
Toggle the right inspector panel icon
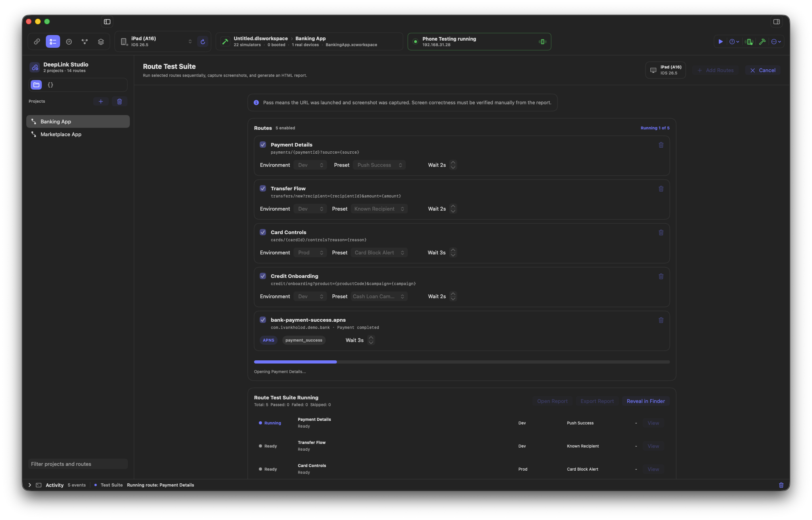776,22
